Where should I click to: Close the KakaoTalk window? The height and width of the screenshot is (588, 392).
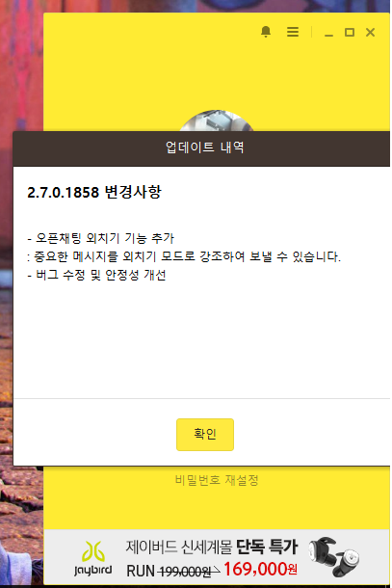point(370,32)
